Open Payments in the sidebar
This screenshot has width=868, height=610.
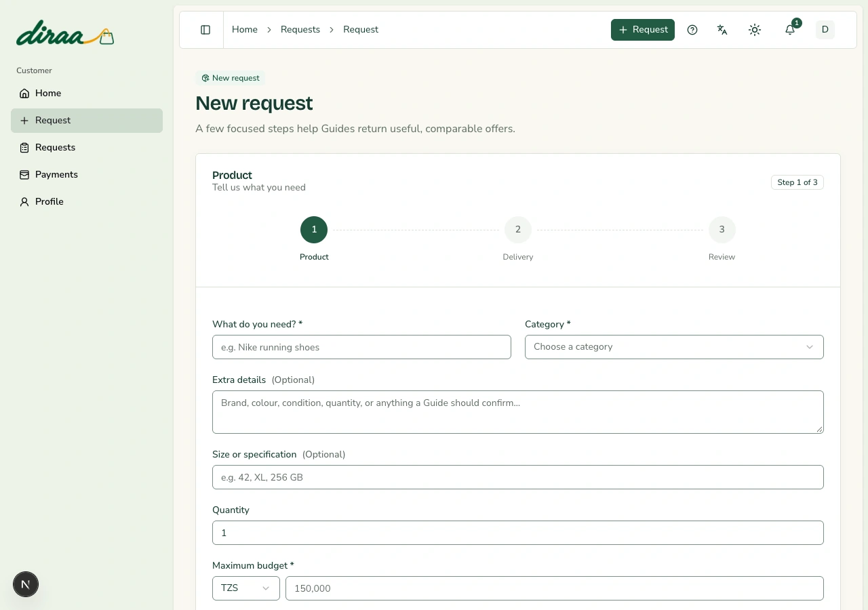pos(87,175)
